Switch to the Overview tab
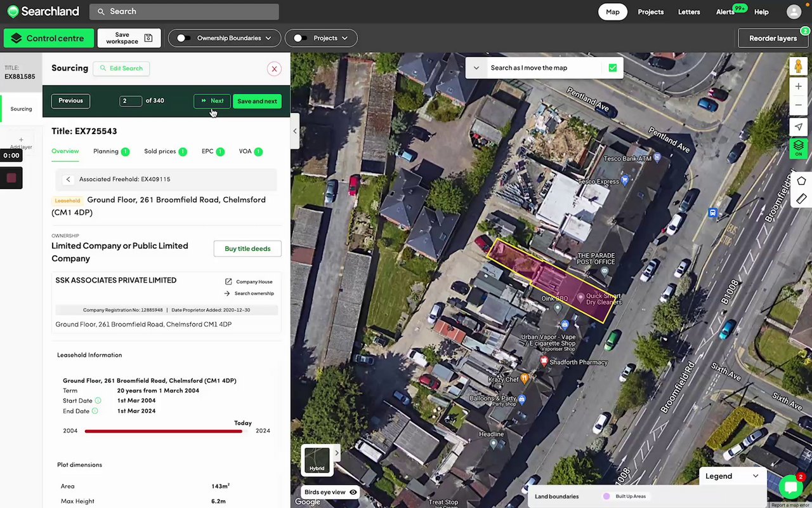Viewport: 812px width, 508px height. point(65,151)
